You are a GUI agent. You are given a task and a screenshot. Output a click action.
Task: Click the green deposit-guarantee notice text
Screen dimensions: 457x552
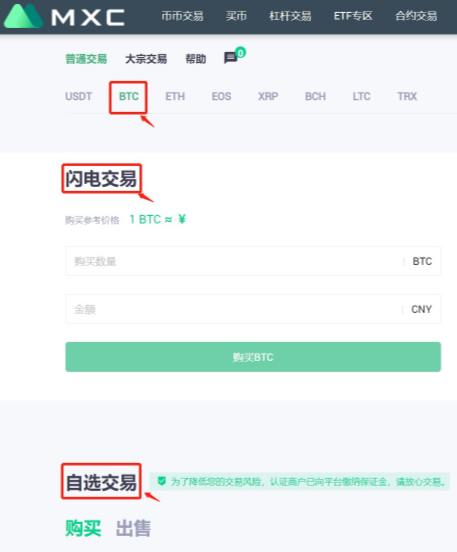pyautogui.click(x=308, y=481)
